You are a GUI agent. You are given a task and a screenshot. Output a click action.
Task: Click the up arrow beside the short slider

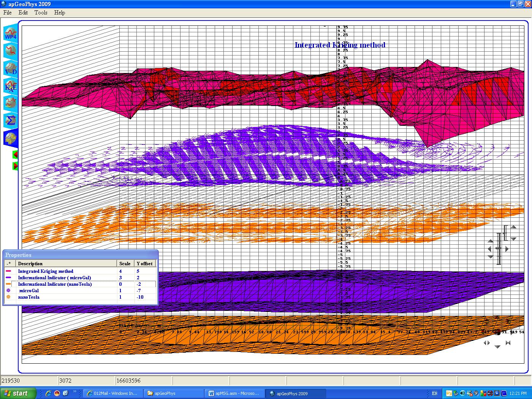pyautogui.click(x=513, y=227)
